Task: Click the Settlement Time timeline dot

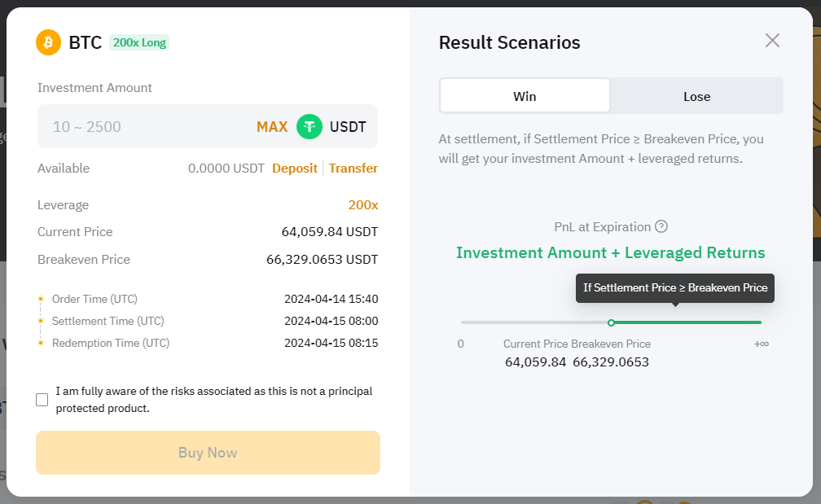Action: [x=40, y=321]
